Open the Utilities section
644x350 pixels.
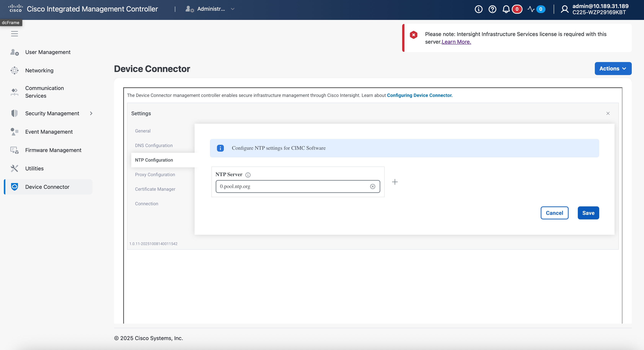pos(34,168)
